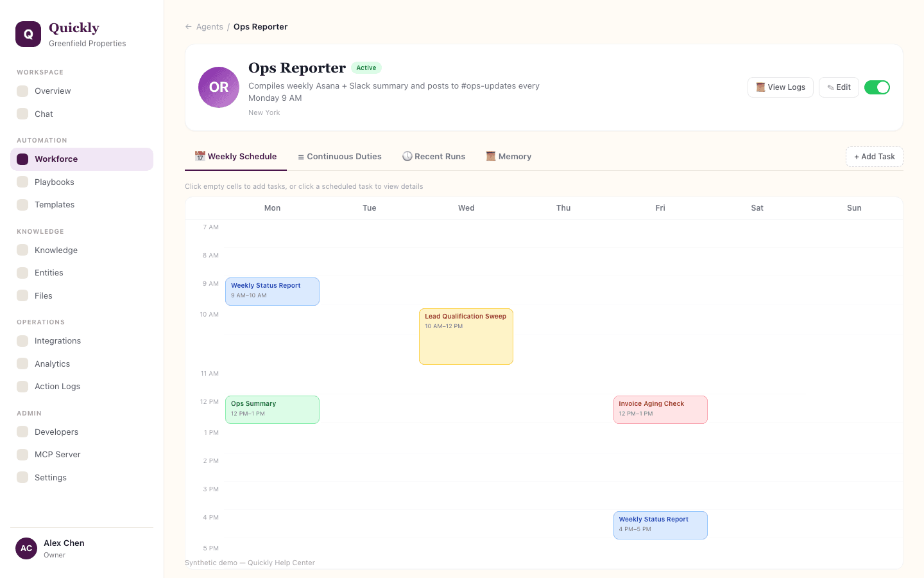Open the Entities sidebar icon
This screenshot has width=924, height=578.
(22, 273)
